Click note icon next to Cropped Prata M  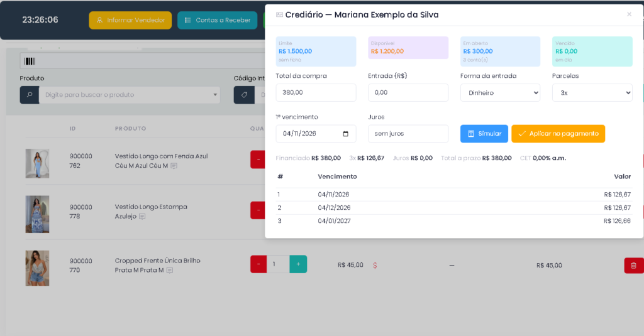point(170,270)
